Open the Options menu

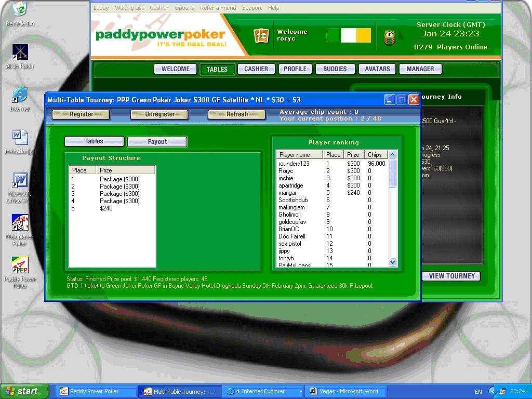click(x=184, y=8)
